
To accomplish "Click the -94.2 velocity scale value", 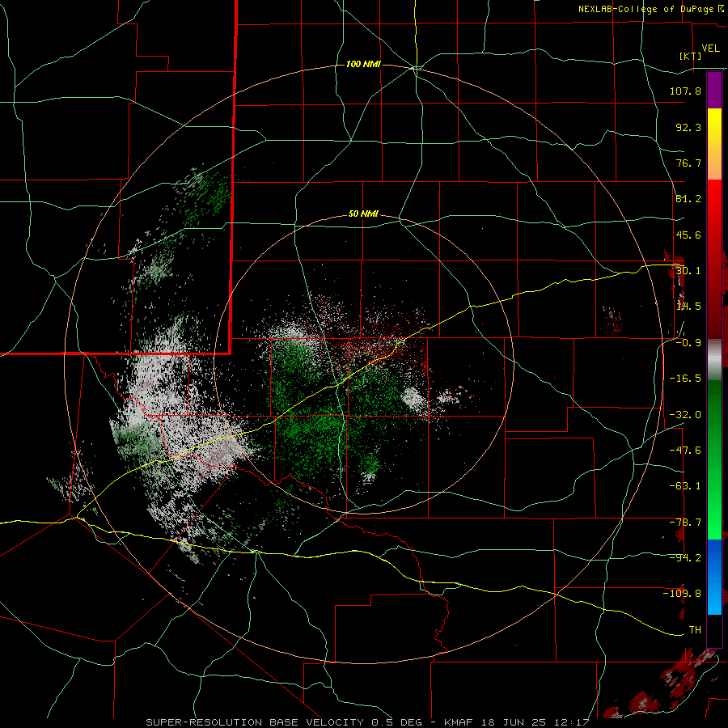I will [x=685, y=558].
